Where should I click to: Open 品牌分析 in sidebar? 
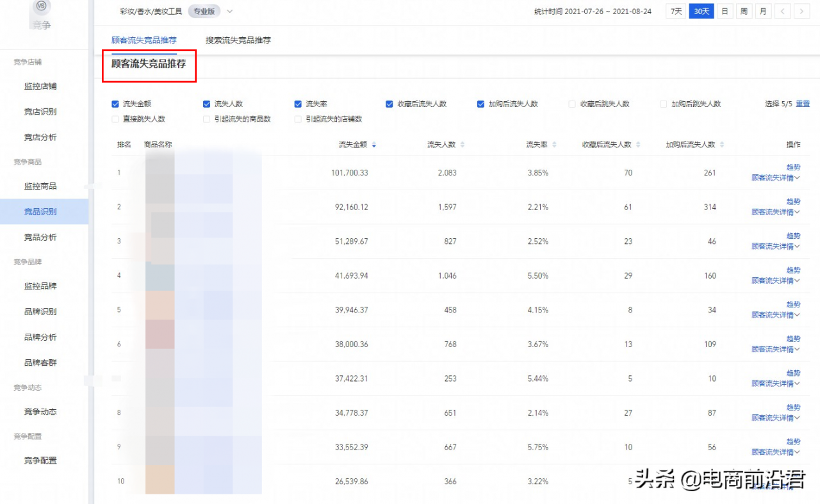click(40, 337)
